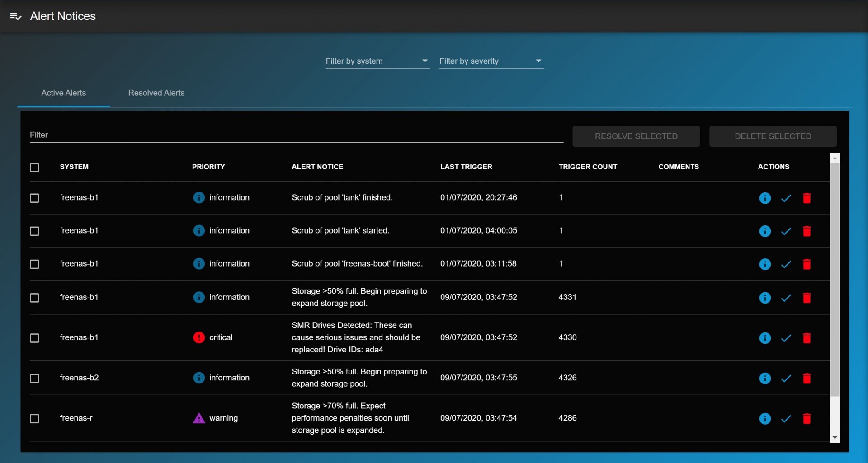Click trigger count '4331'
Image resolution: width=868 pixels, height=463 pixels.
click(x=567, y=297)
